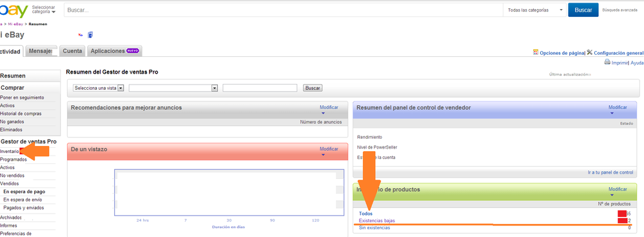The height and width of the screenshot is (237, 644).
Task: Open the Todos inventory link
Action: [x=366, y=214]
